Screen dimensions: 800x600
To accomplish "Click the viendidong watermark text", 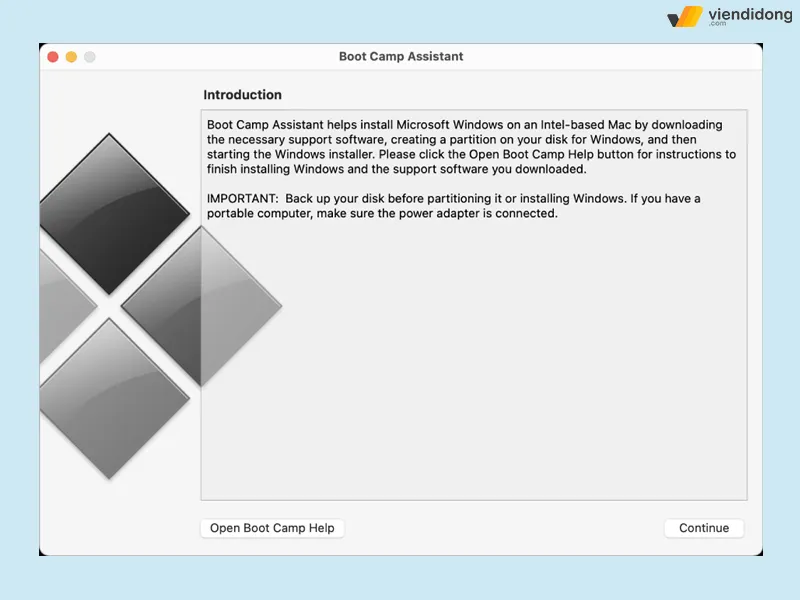I will 749,15.
